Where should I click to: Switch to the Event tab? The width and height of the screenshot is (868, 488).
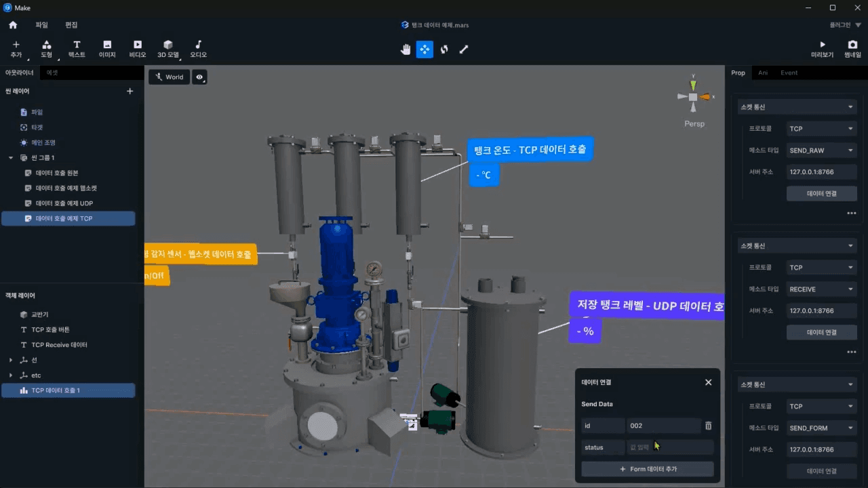pyautogui.click(x=789, y=73)
